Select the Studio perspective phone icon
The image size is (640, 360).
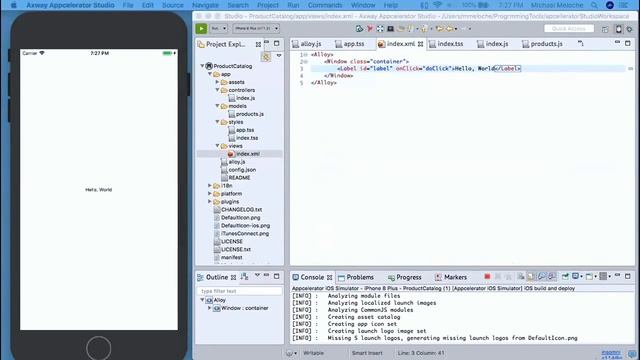point(618,29)
